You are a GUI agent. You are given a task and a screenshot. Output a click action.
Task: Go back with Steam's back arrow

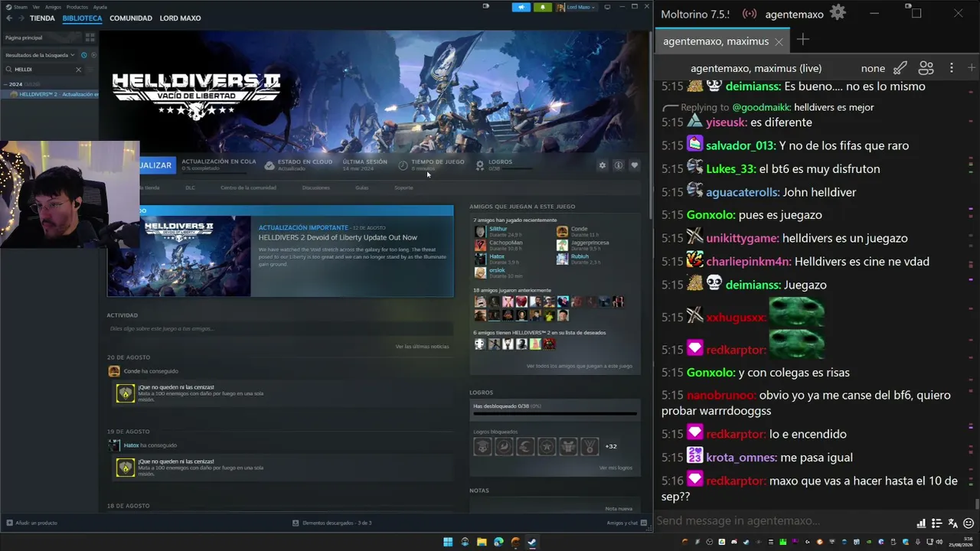[x=9, y=18]
